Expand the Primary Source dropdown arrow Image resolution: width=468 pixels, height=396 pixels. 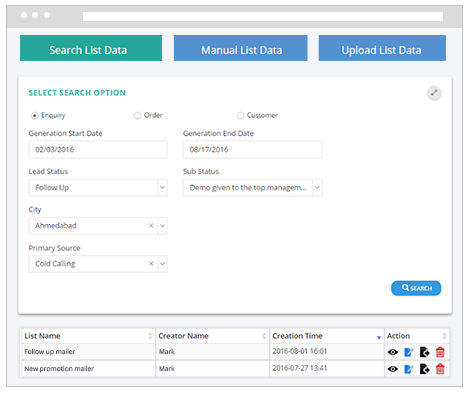tap(162, 264)
